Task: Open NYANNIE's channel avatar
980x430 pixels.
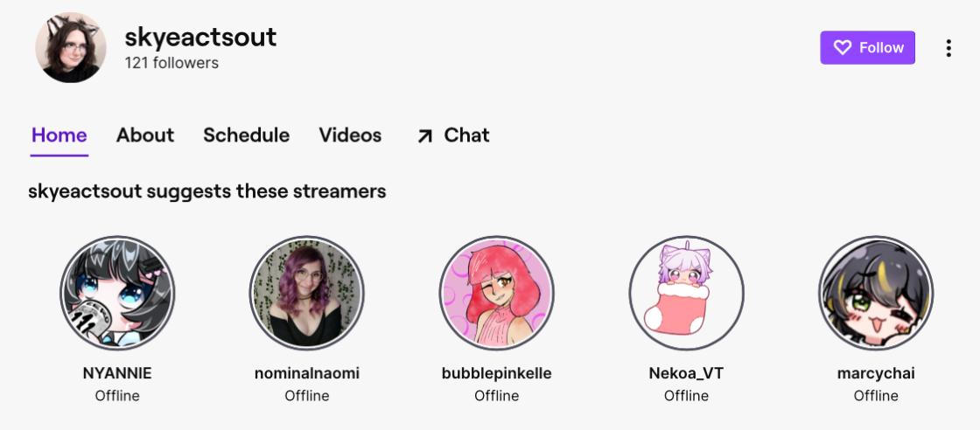Action: (x=117, y=294)
